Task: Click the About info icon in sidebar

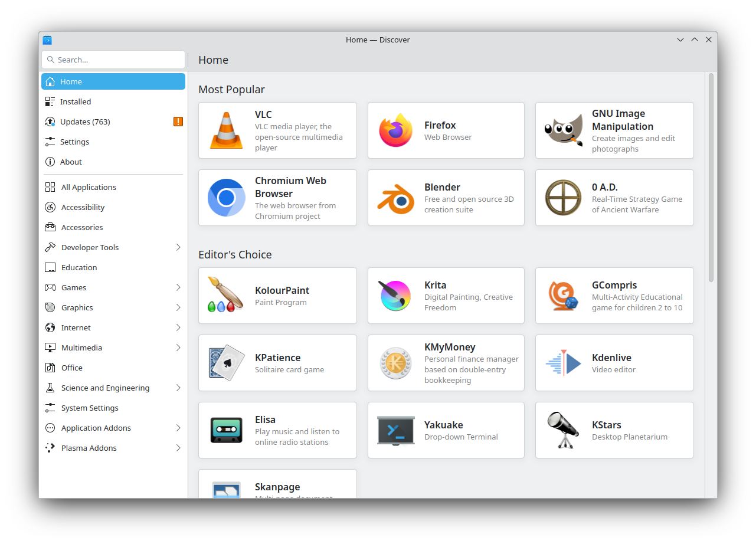Action: point(50,162)
